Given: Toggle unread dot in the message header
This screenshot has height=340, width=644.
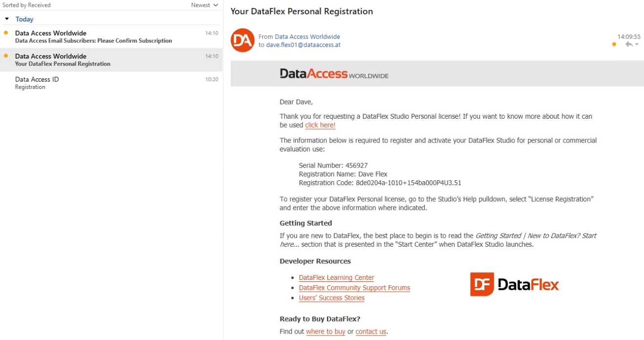Looking at the screenshot, I should coord(614,44).
